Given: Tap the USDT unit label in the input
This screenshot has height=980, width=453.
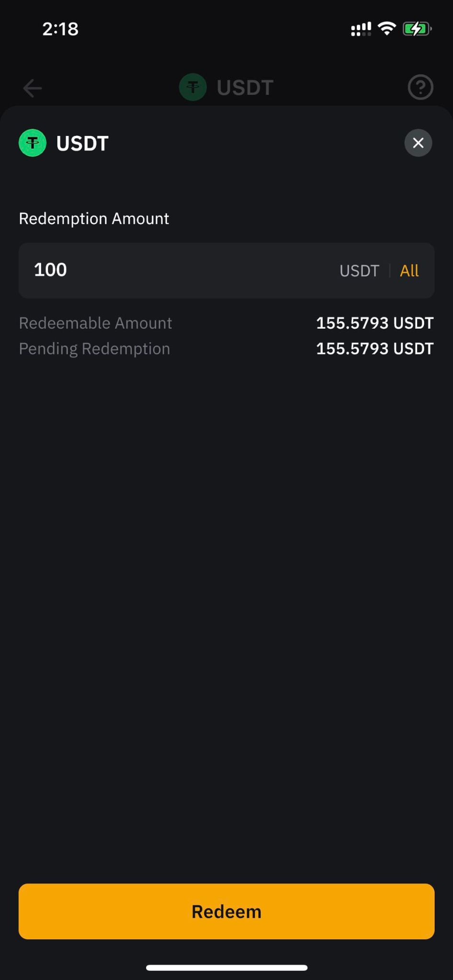Looking at the screenshot, I should pyautogui.click(x=359, y=271).
